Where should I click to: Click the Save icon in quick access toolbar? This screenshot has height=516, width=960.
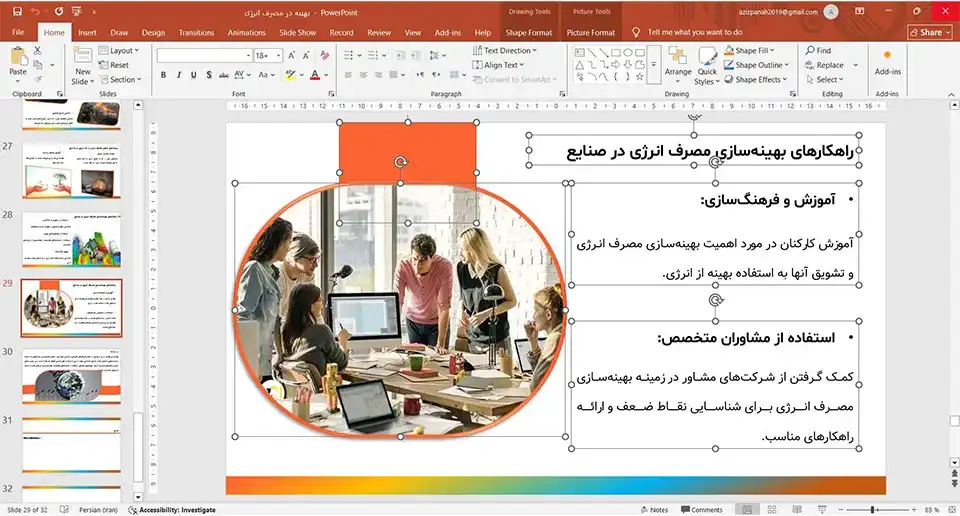[17, 12]
